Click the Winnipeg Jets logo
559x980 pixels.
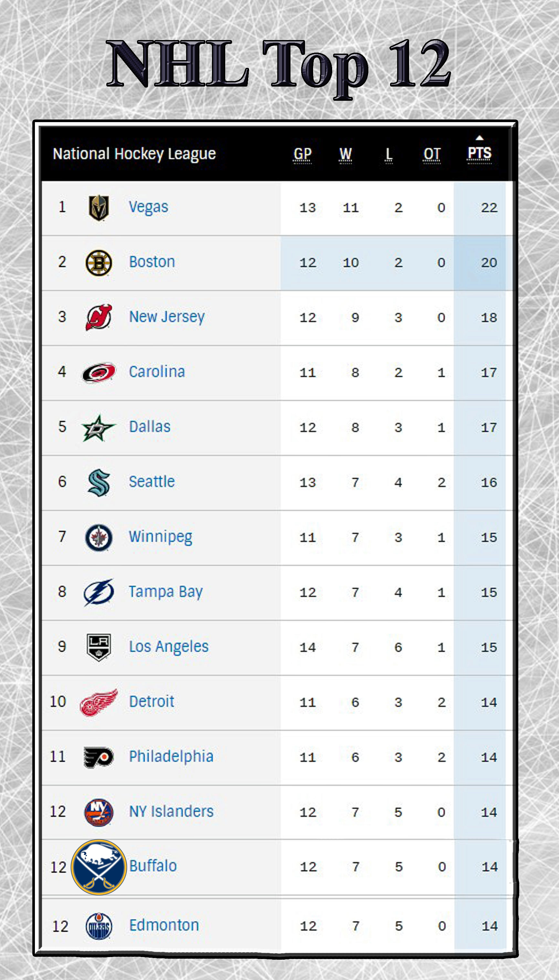point(99,537)
